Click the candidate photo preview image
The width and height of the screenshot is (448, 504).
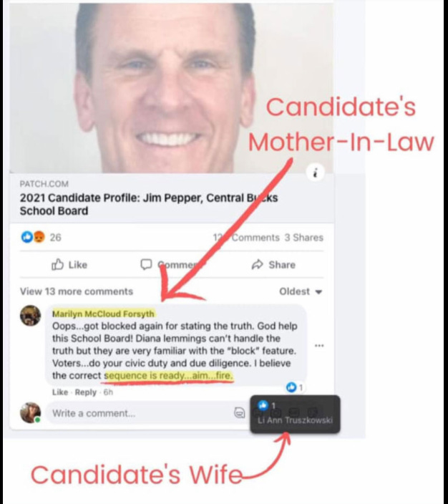click(x=171, y=88)
